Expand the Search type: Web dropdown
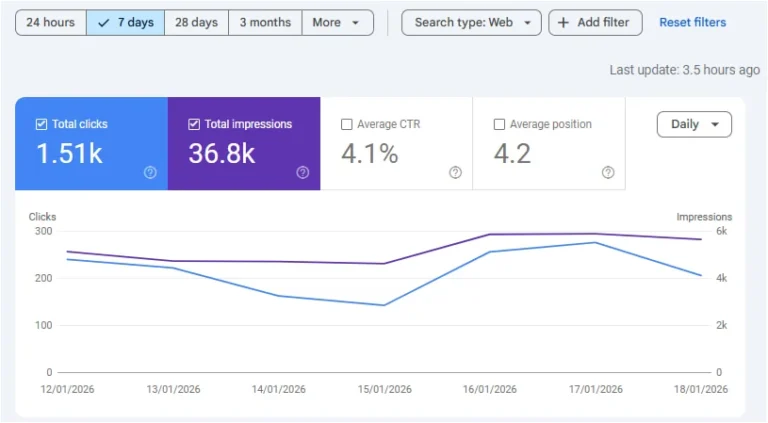Screen dimensions: 768x423 point(471,22)
